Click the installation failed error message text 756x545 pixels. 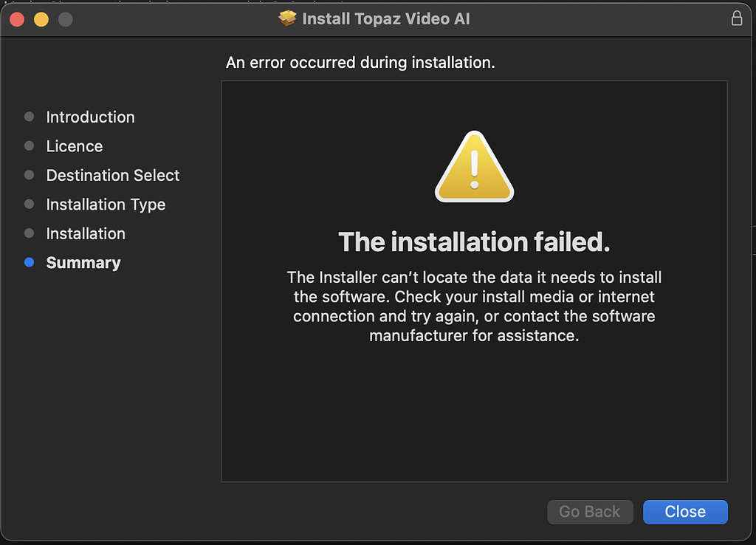click(473, 242)
